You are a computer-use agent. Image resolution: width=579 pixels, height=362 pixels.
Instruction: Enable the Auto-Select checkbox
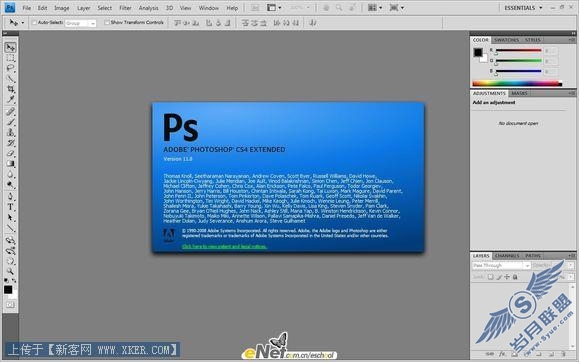coord(34,23)
